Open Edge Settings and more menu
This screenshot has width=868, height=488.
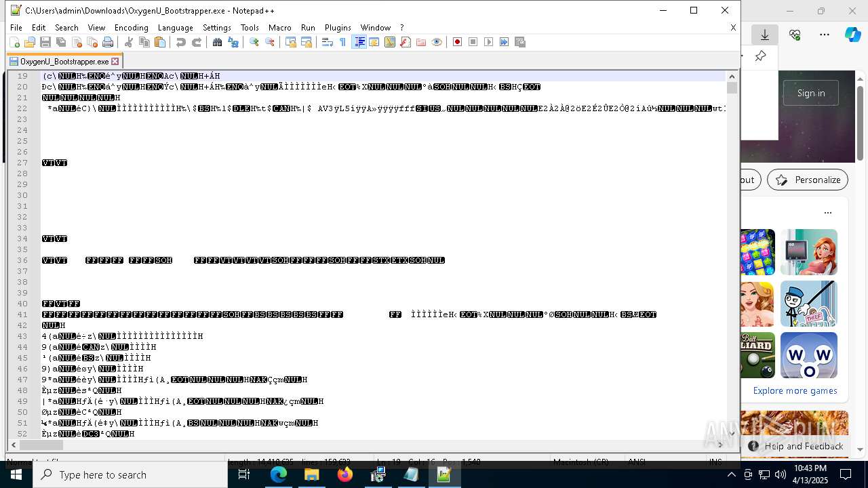(x=825, y=35)
